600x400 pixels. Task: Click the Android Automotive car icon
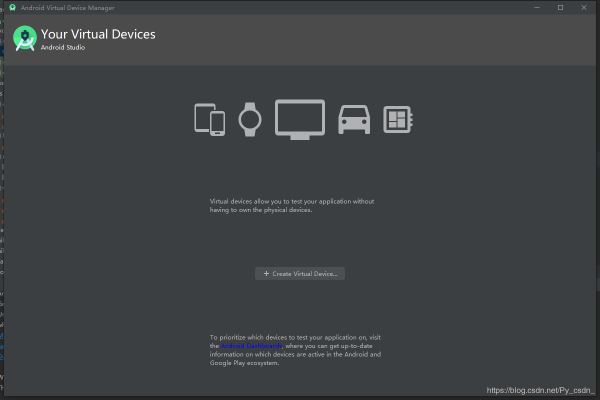click(354, 119)
